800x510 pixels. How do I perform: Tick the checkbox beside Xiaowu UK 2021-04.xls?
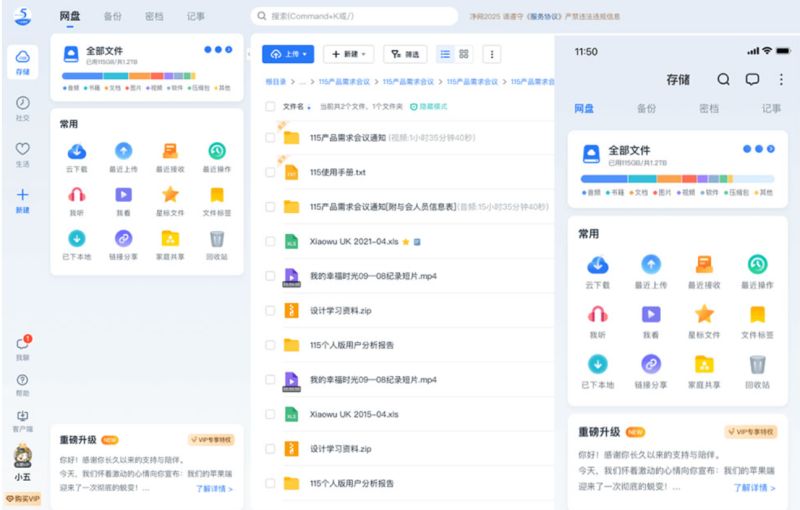[x=270, y=241]
